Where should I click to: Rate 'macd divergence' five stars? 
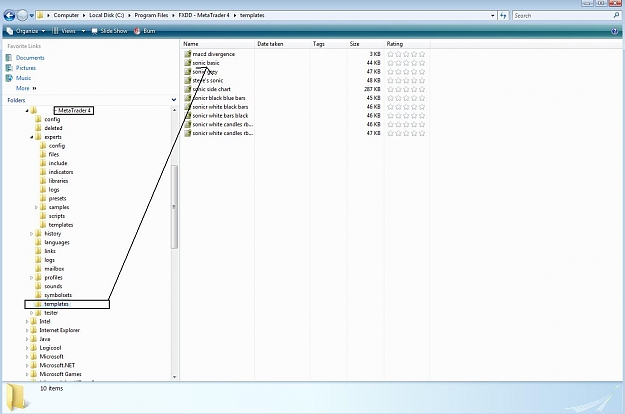click(422, 54)
